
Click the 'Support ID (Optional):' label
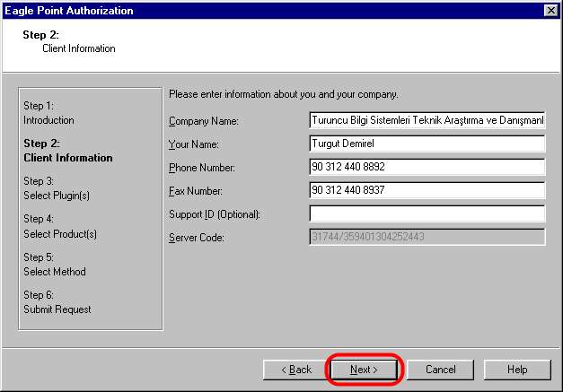coord(215,214)
